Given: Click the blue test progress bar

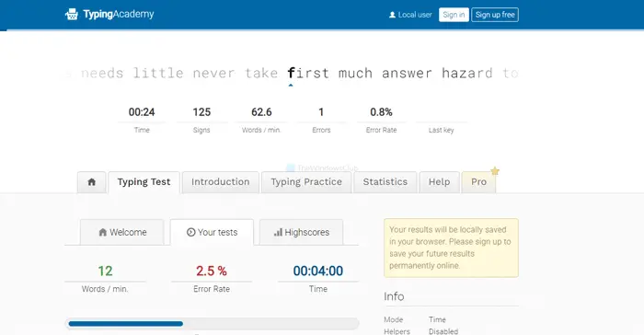Looking at the screenshot, I should tap(126, 324).
